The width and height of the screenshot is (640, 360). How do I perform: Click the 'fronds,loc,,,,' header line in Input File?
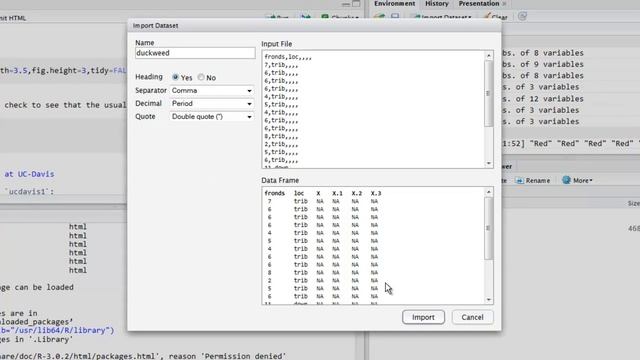(x=288, y=57)
